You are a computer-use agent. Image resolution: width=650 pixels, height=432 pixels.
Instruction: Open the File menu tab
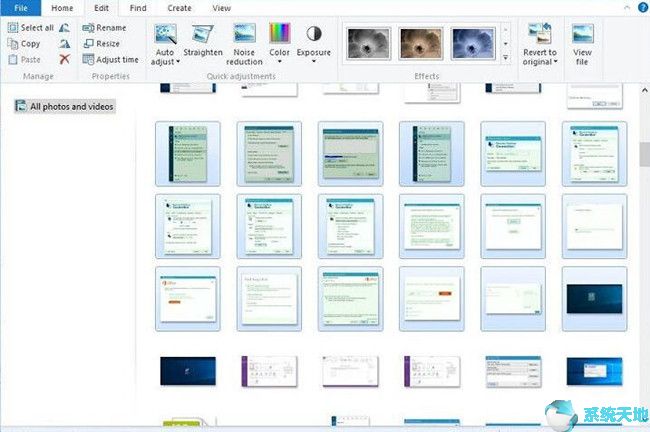(x=20, y=8)
